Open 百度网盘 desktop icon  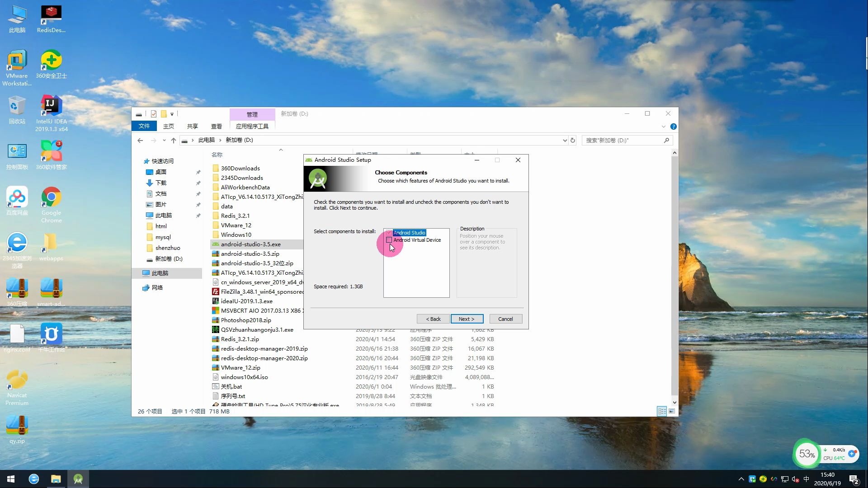[17, 201]
